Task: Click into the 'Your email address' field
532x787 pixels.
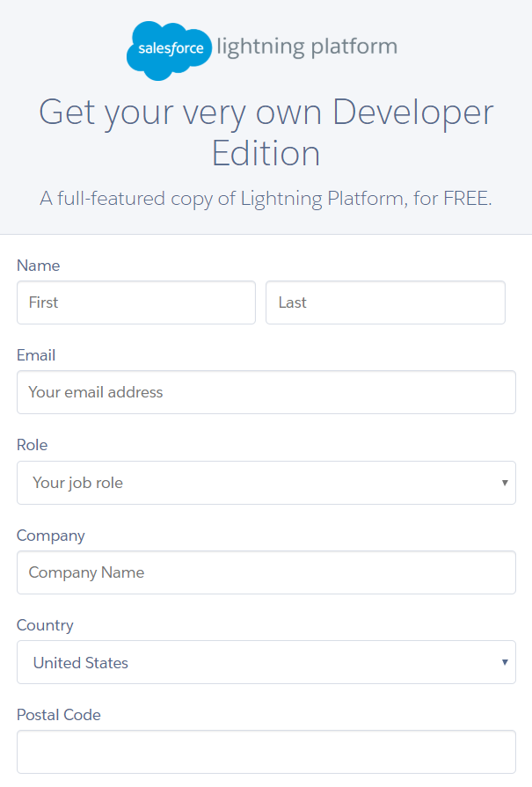Action: point(266,392)
